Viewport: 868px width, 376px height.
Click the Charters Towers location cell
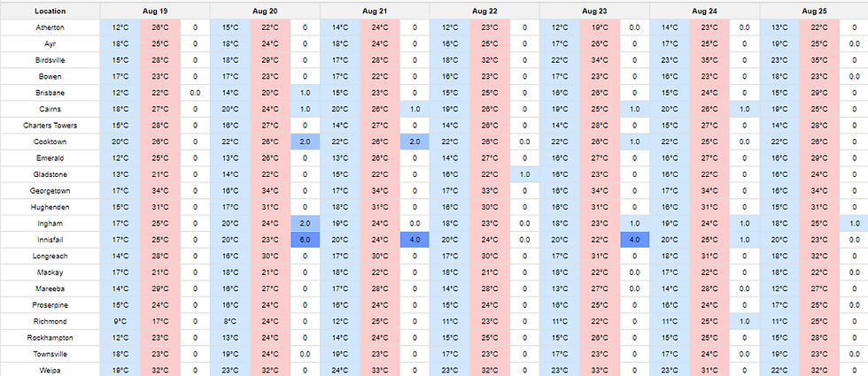[50, 126]
